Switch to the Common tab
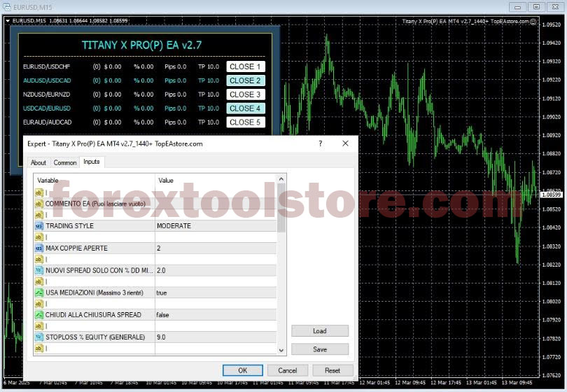567x392 pixels. point(65,162)
